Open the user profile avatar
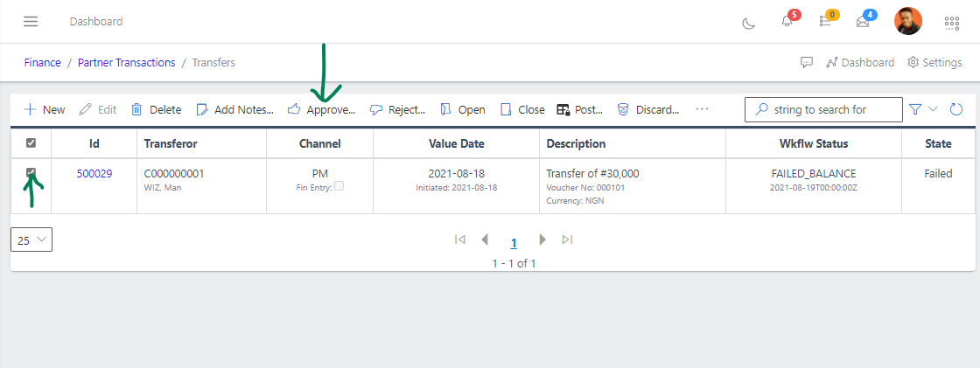Screen dimensions: 980x368 [908, 21]
